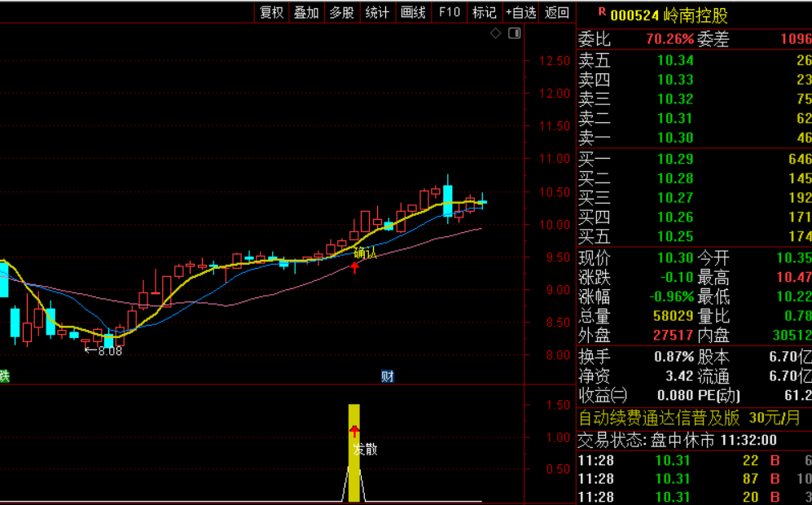The image size is (812, 505).
Task: Click the red arrow on the 发散 indicator bar
Action: pos(355,431)
